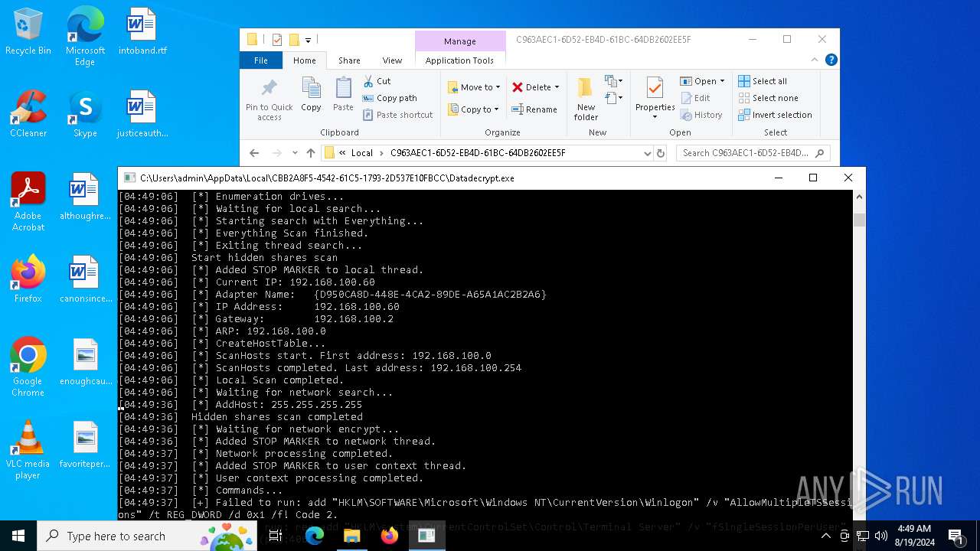Create a New folder from ribbon
The width and height of the screenshot is (980, 551).
coord(586,99)
